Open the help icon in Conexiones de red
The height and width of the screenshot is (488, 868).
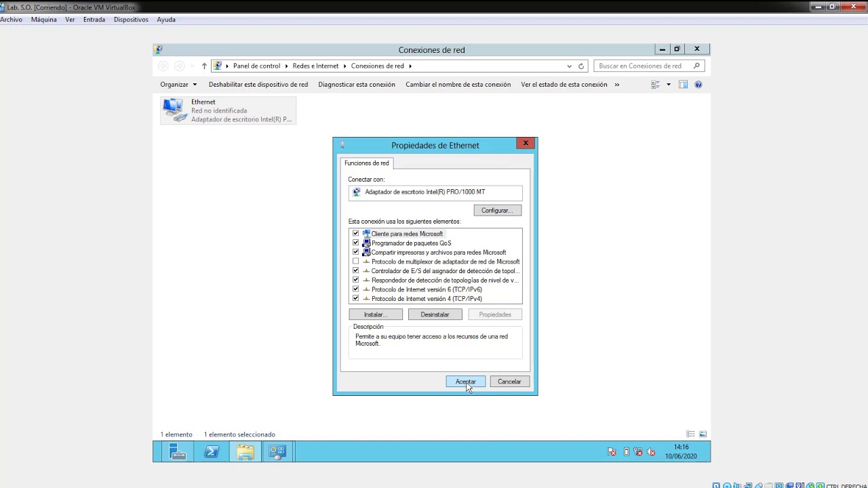[698, 85]
